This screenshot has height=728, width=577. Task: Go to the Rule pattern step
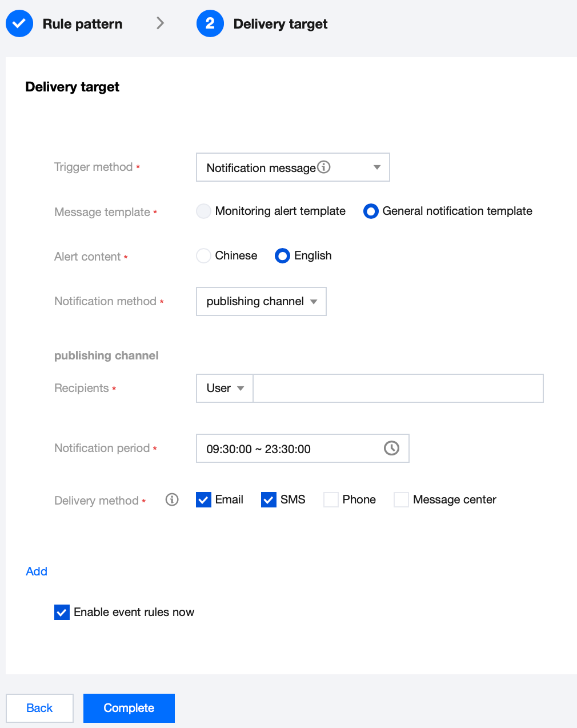pos(82,24)
